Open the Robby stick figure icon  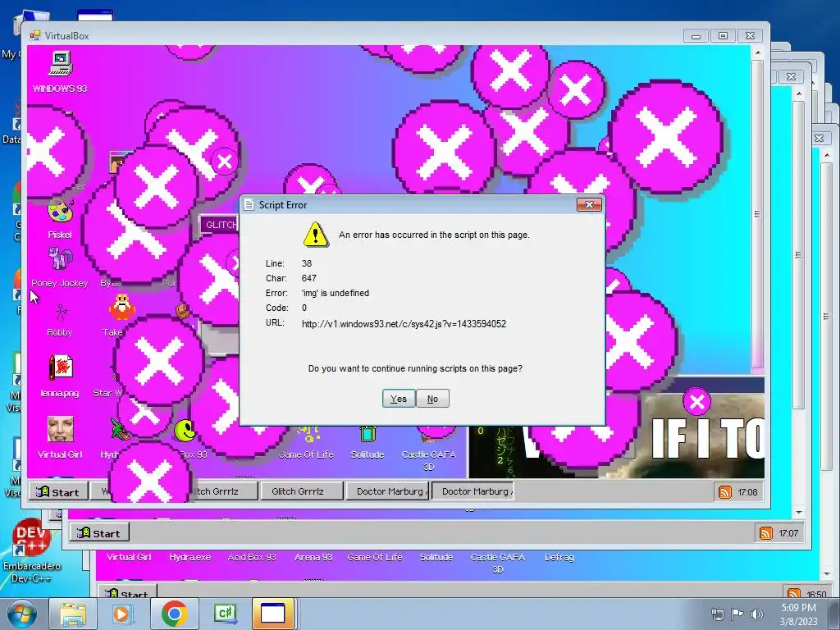tap(61, 312)
